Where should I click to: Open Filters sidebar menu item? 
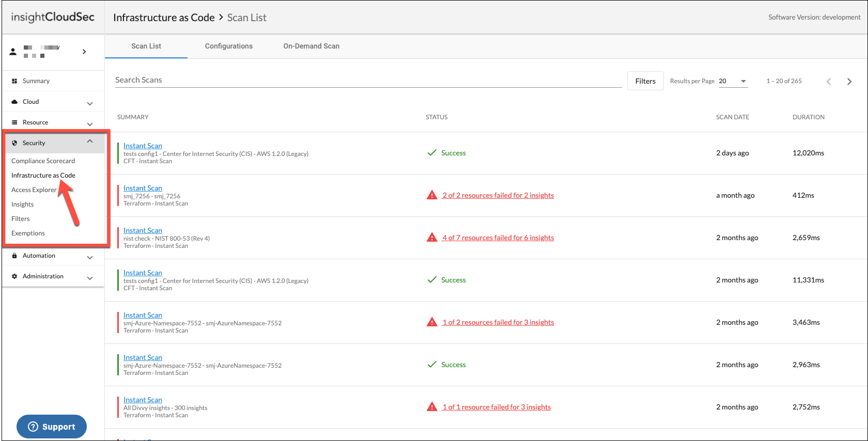(21, 219)
